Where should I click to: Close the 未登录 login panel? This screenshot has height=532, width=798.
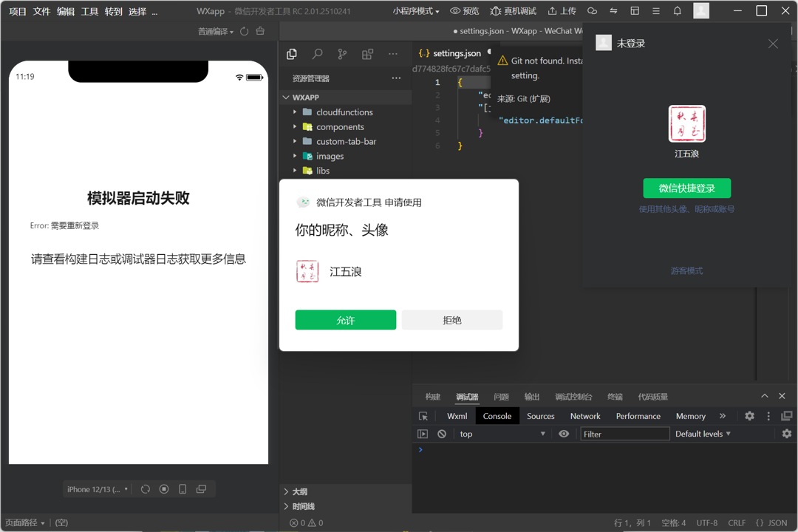(773, 44)
